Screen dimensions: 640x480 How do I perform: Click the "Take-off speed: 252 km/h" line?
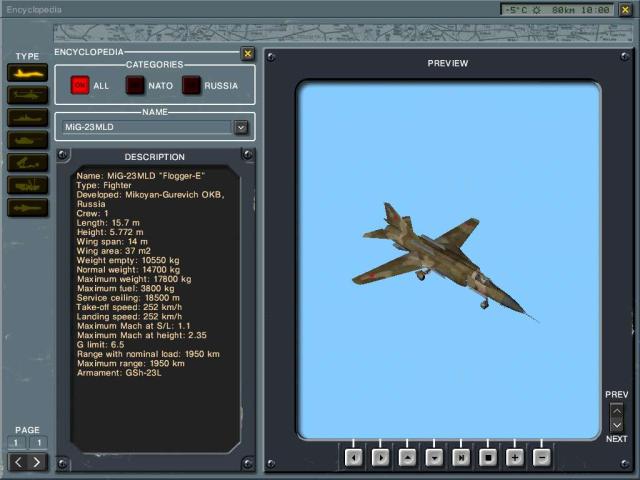pos(129,307)
